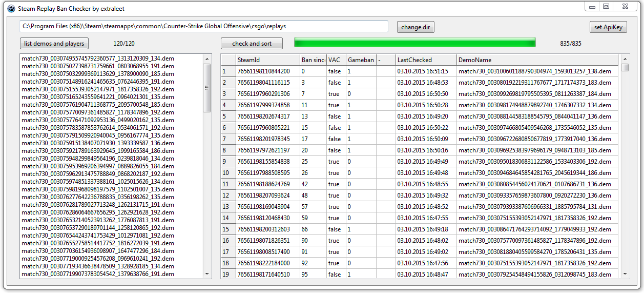Click list demos and players button
The height and width of the screenshot is (293, 644).
point(54,44)
